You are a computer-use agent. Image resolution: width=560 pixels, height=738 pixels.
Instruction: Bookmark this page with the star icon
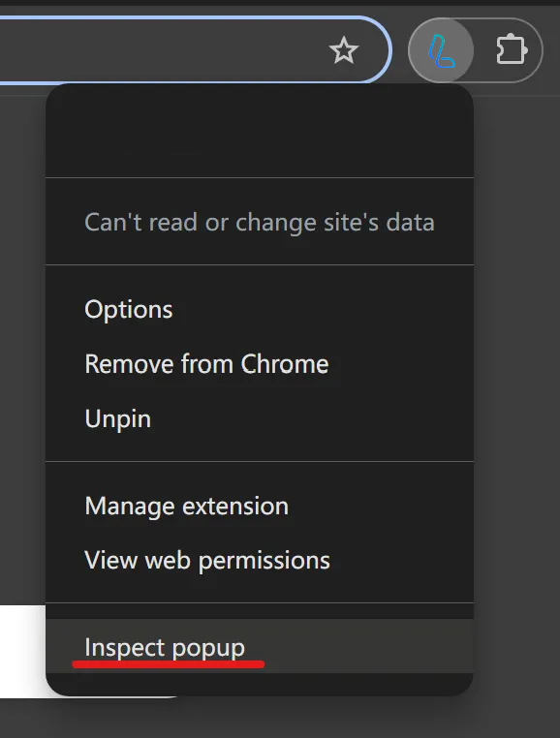[x=344, y=50]
